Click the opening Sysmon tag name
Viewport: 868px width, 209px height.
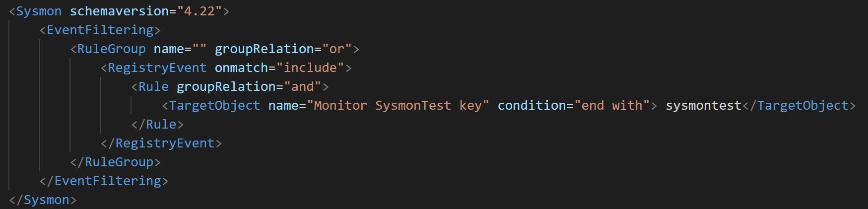(39, 11)
